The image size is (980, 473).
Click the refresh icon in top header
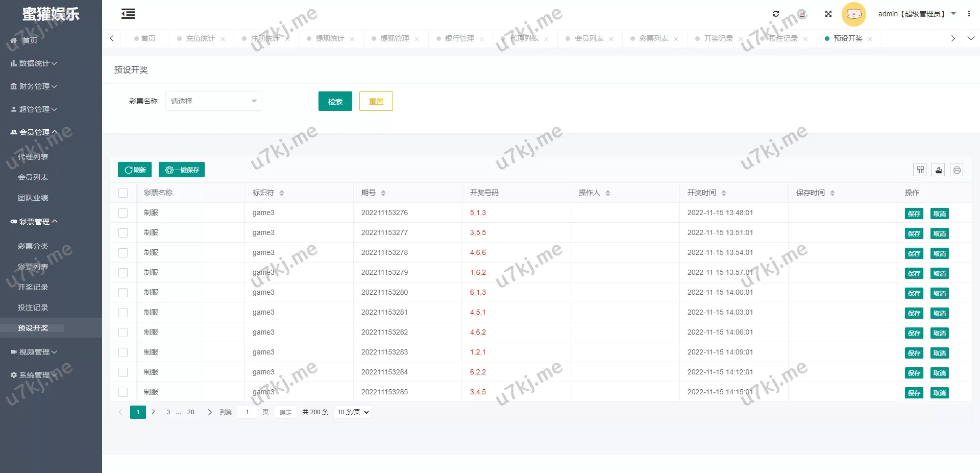click(776, 14)
